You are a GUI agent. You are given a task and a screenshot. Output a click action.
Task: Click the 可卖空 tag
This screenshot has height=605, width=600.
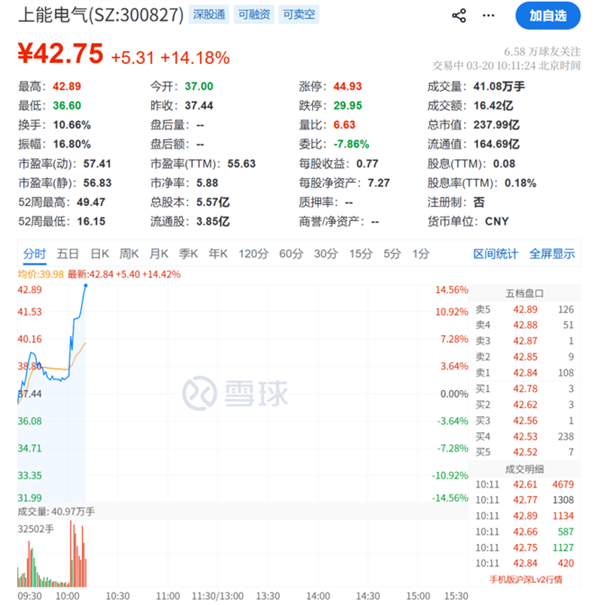pyautogui.click(x=296, y=16)
